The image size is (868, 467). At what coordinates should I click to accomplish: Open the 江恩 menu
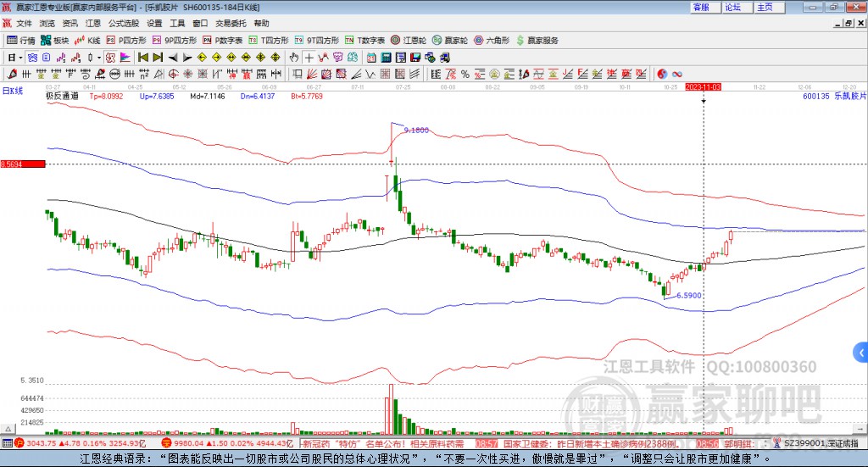93,23
